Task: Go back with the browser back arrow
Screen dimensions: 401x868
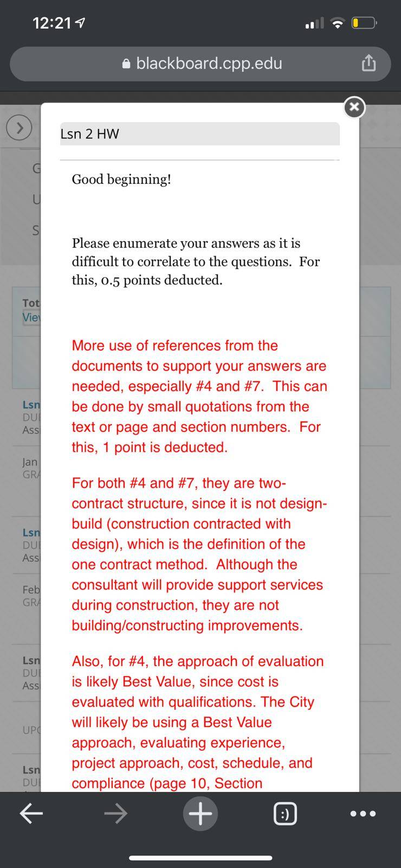Action: (x=31, y=813)
